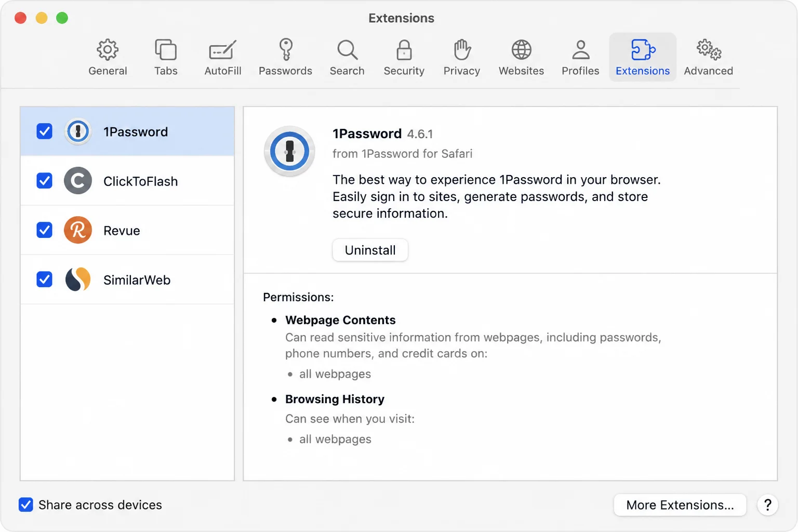Minimize the window with yellow button
This screenshot has width=798, height=532.
(x=42, y=18)
